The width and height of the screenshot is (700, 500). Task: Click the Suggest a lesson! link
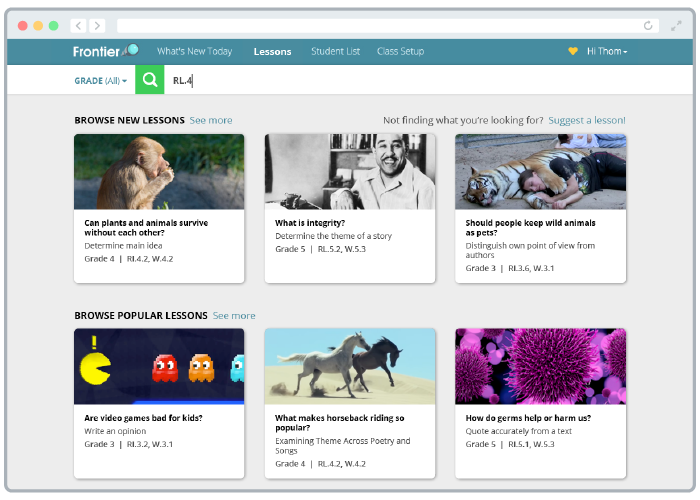pos(587,120)
